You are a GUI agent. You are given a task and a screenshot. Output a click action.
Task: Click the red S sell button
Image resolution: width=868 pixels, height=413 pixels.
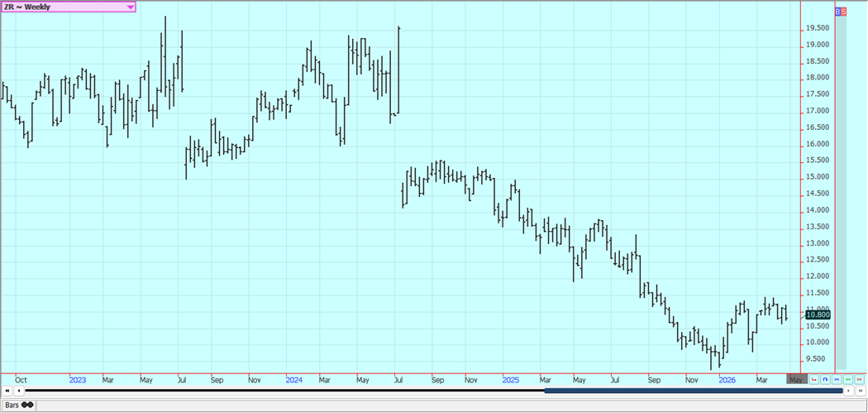(843, 12)
